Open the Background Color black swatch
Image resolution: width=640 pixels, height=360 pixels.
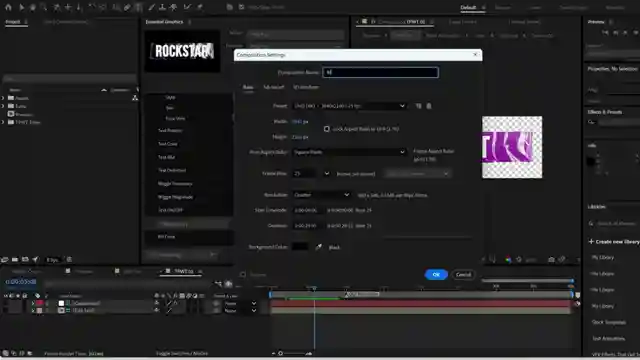(x=300, y=247)
